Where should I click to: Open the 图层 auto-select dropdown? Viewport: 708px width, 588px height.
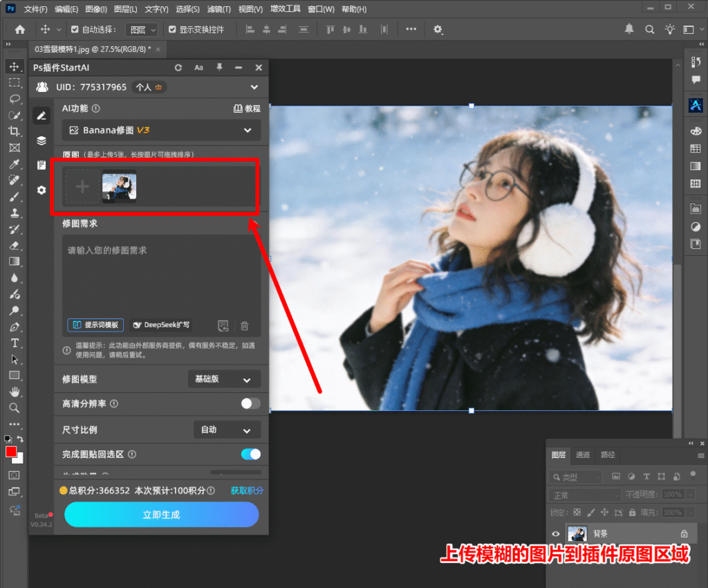pos(141,30)
